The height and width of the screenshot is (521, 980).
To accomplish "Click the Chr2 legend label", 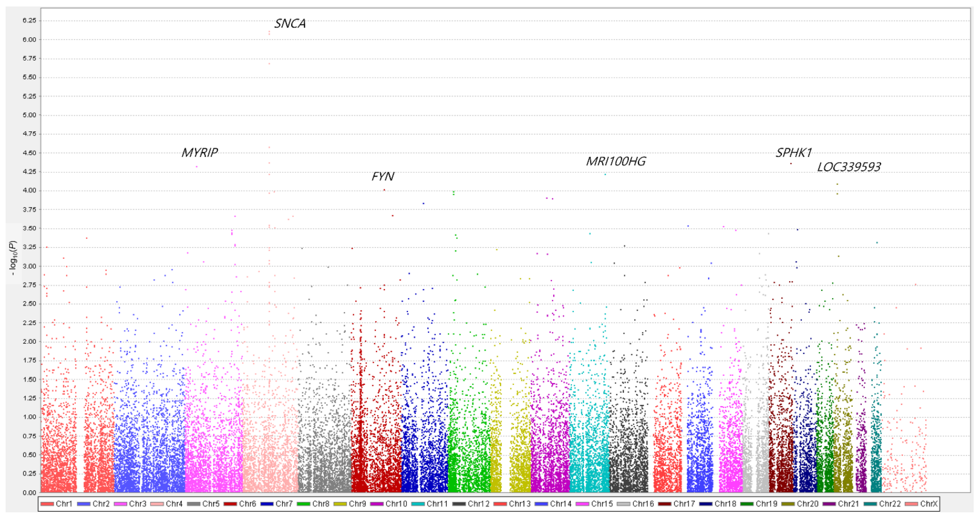I will click(101, 504).
